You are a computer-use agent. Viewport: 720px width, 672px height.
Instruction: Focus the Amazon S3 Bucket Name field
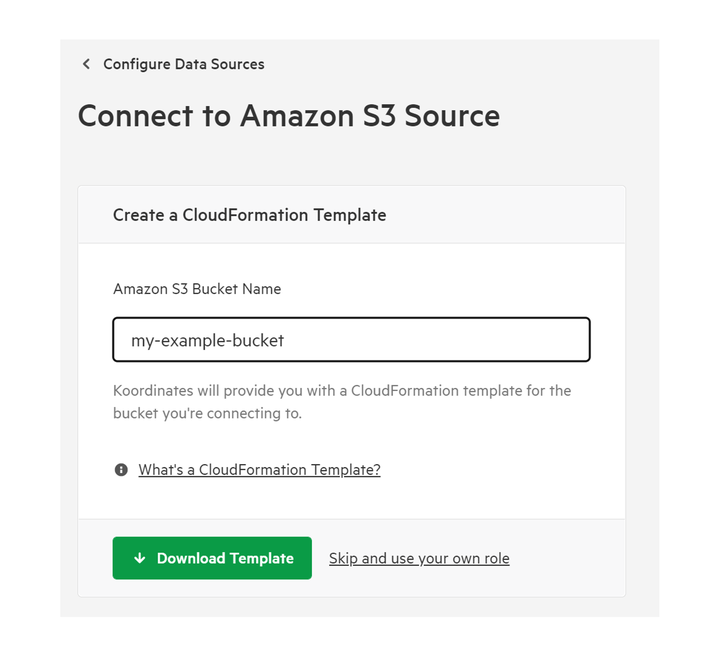(351, 339)
